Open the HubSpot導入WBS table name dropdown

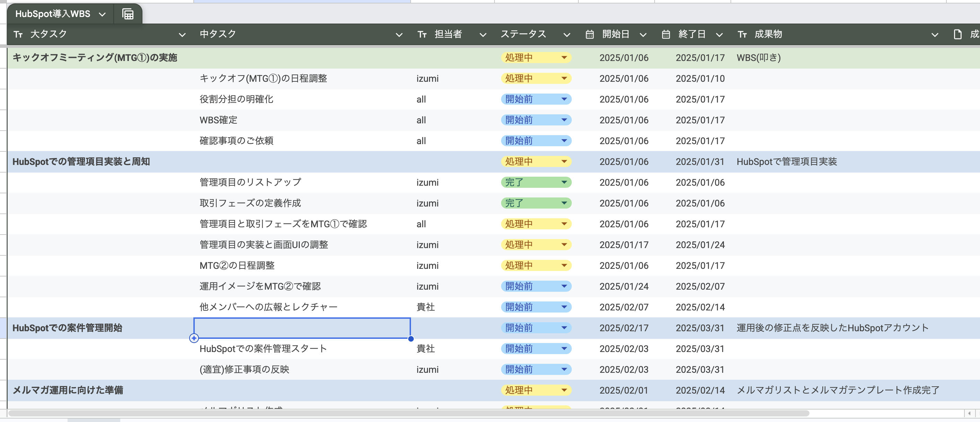point(102,15)
